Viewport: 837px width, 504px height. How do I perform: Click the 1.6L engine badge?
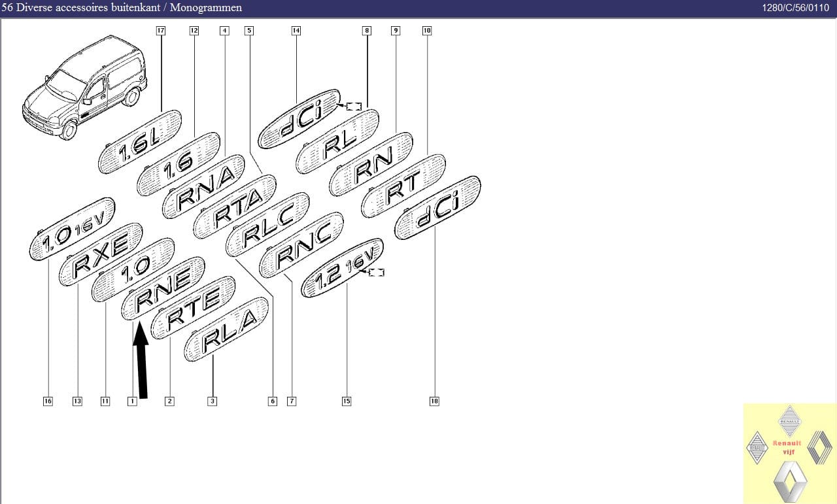(x=139, y=141)
